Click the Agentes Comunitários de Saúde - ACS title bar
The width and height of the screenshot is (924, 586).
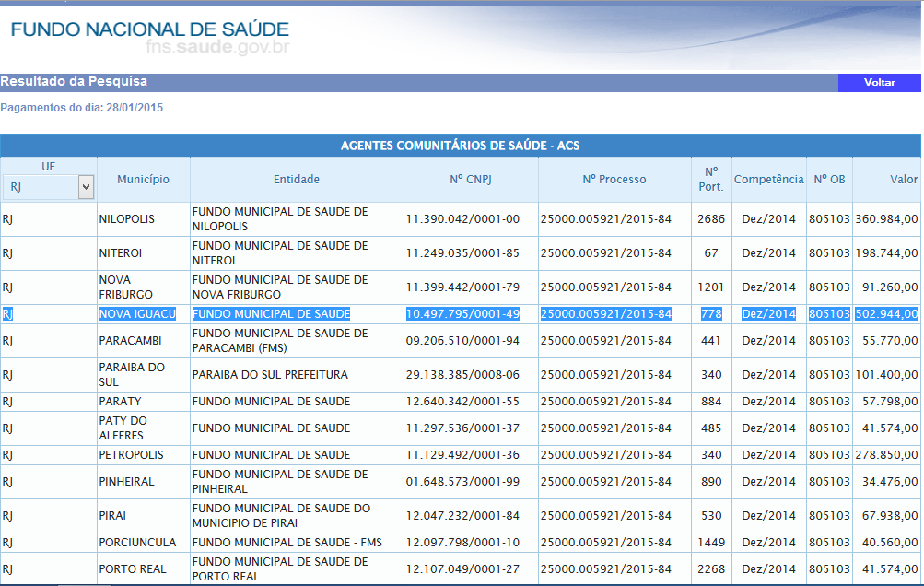pos(461,146)
